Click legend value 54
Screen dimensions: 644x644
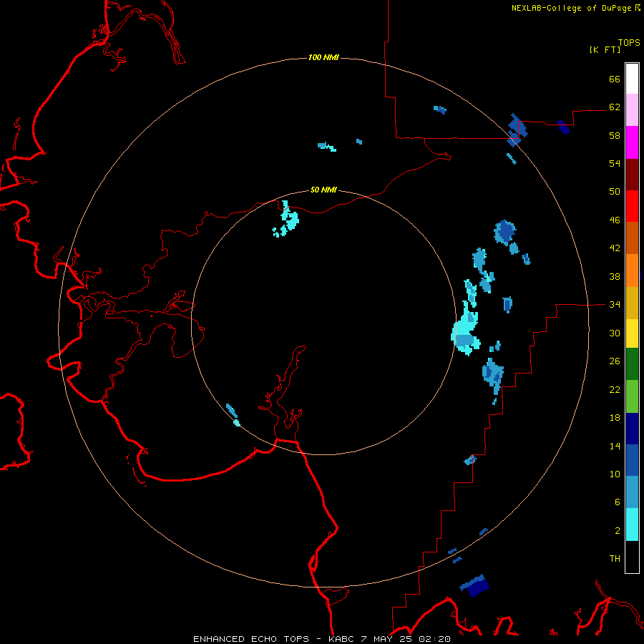(x=615, y=163)
